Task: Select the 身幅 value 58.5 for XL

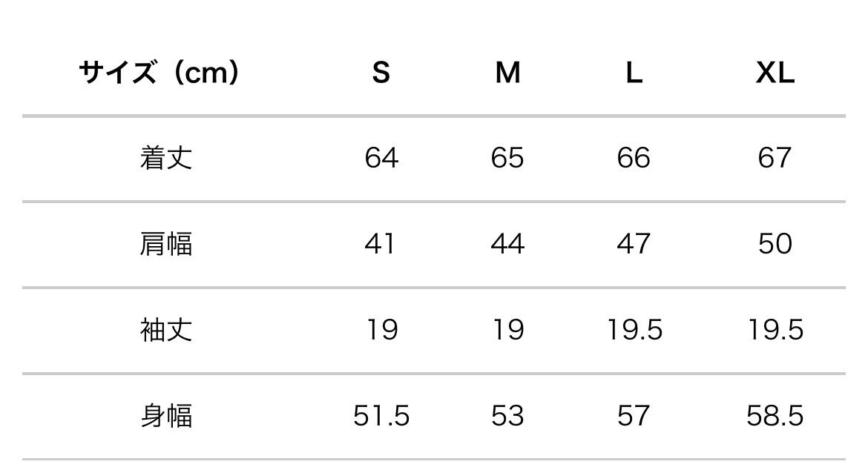Action: click(775, 416)
